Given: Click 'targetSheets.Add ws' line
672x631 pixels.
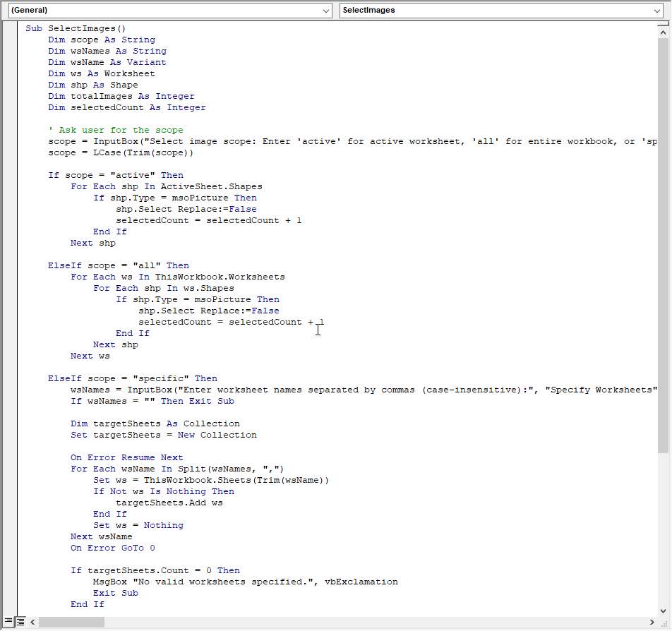Looking at the screenshot, I should [x=169, y=503].
